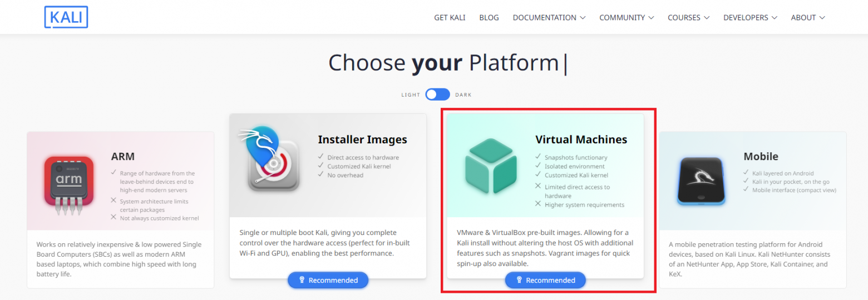Click checkmark beside 'Kali layered on Android'

[x=747, y=173]
